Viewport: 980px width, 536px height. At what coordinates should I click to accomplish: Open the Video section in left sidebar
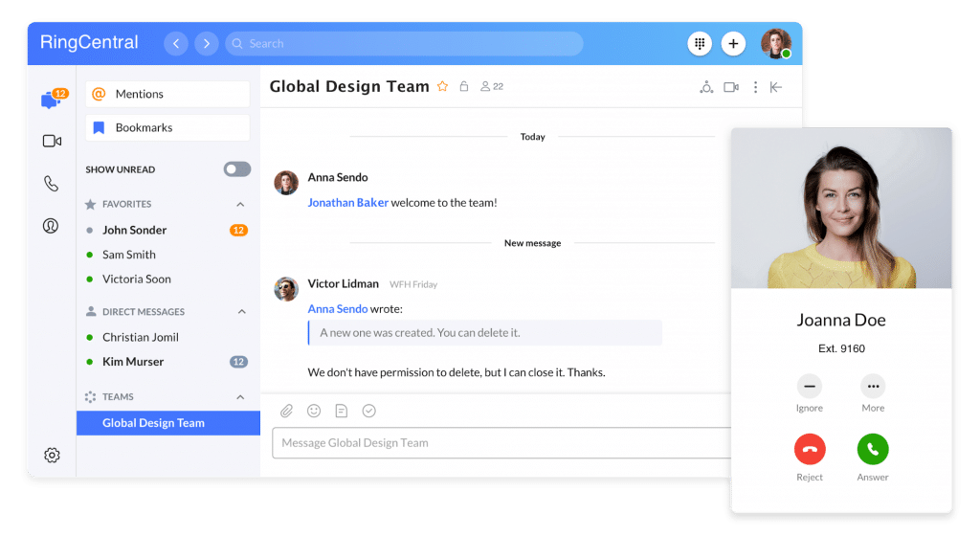[52, 142]
